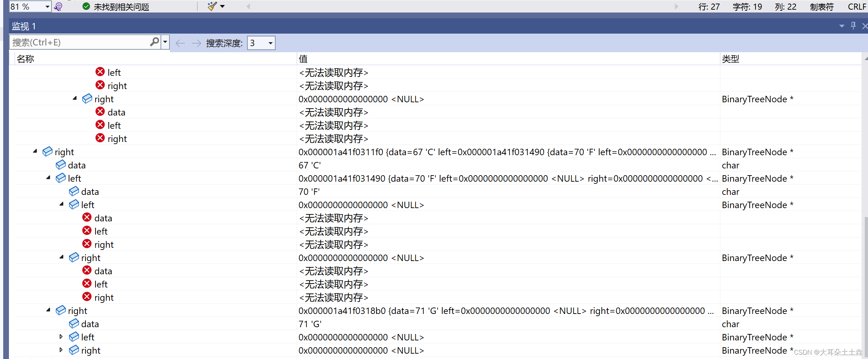
Task: Open the 81 % zoom level dropdown
Action: pos(47,6)
